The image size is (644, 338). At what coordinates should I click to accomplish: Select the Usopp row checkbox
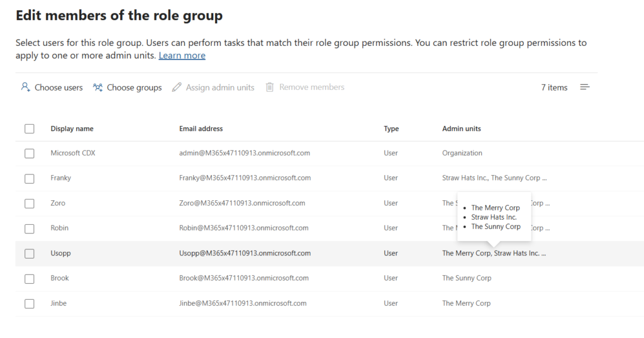coord(29,254)
